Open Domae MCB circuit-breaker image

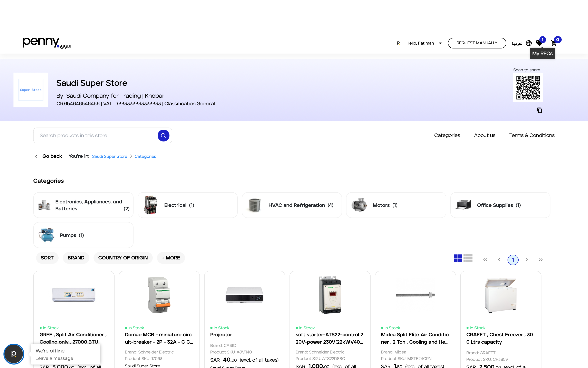tap(159, 295)
